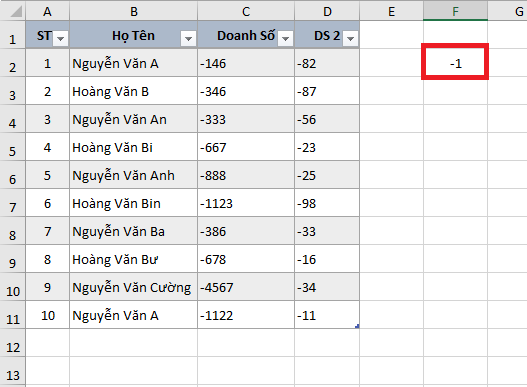The height and width of the screenshot is (387, 527).
Task: Select the cell Nguyễn Văn Anh
Action: (133, 175)
